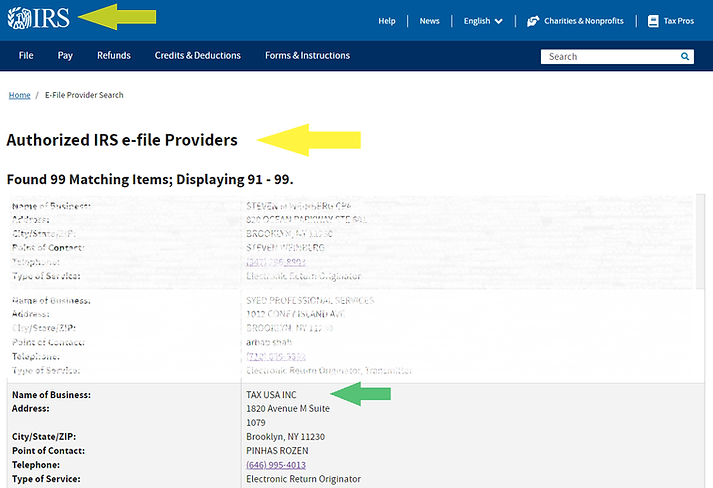713x488 pixels.
Task: Click Steven Weinberg's telephone link
Action: pyautogui.click(x=276, y=262)
